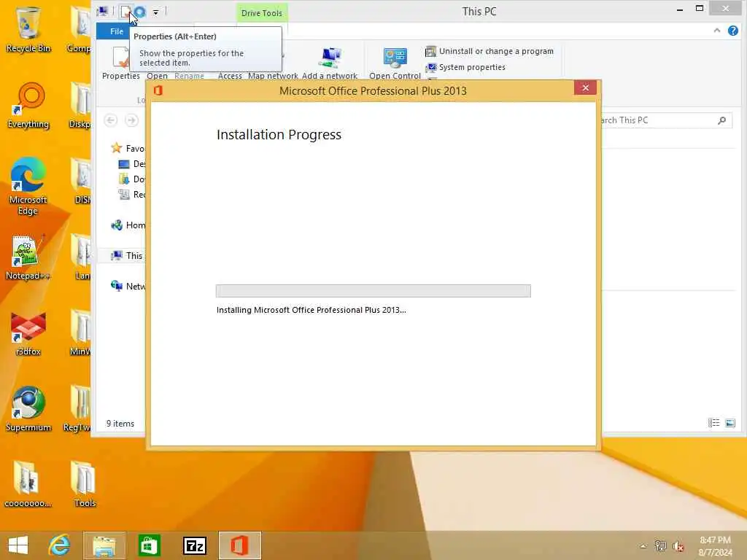
Task: Click the Open ribbon label
Action: point(158,76)
